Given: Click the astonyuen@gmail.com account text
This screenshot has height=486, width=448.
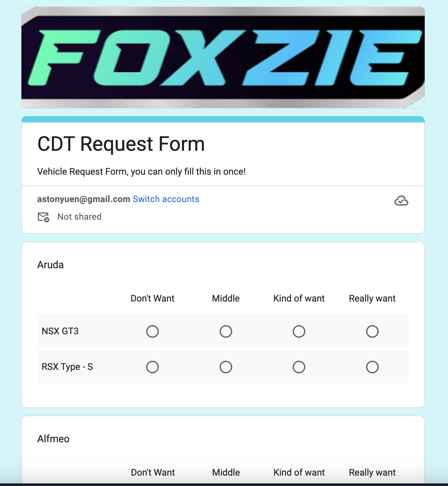Looking at the screenshot, I should click(83, 199).
